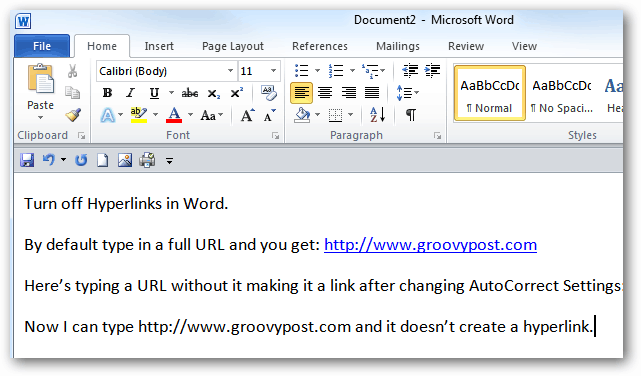641x376 pixels.
Task: Open Customize Quick Access Toolbar arrow
Action: [x=169, y=161]
